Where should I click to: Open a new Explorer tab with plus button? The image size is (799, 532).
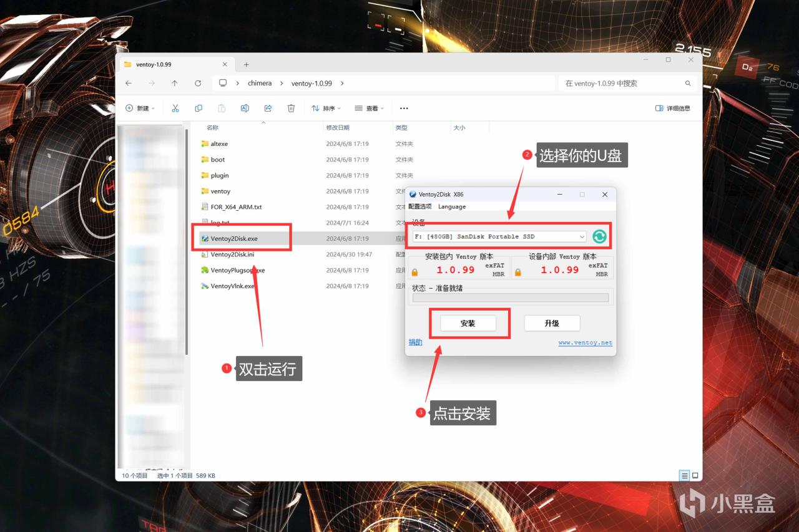tap(246, 64)
